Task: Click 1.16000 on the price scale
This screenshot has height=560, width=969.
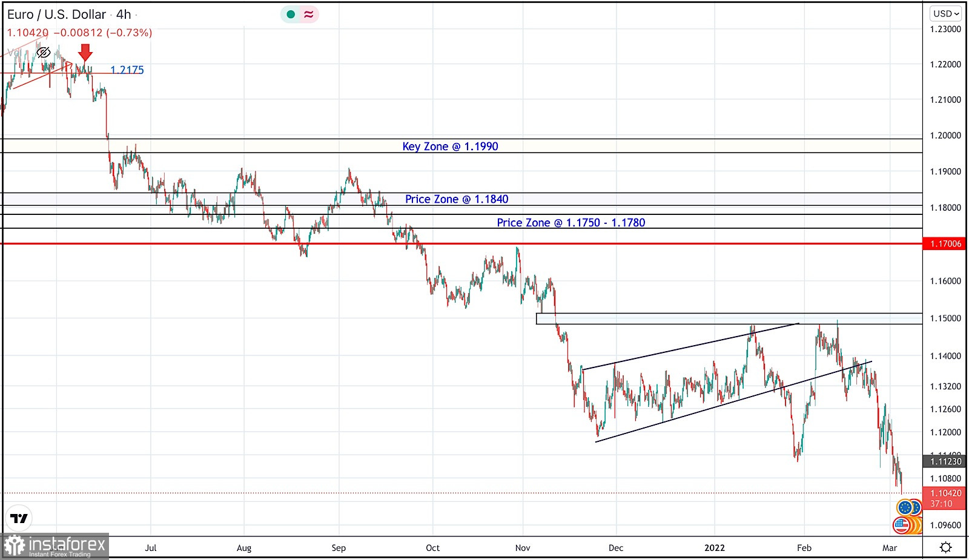Action: pos(945,281)
